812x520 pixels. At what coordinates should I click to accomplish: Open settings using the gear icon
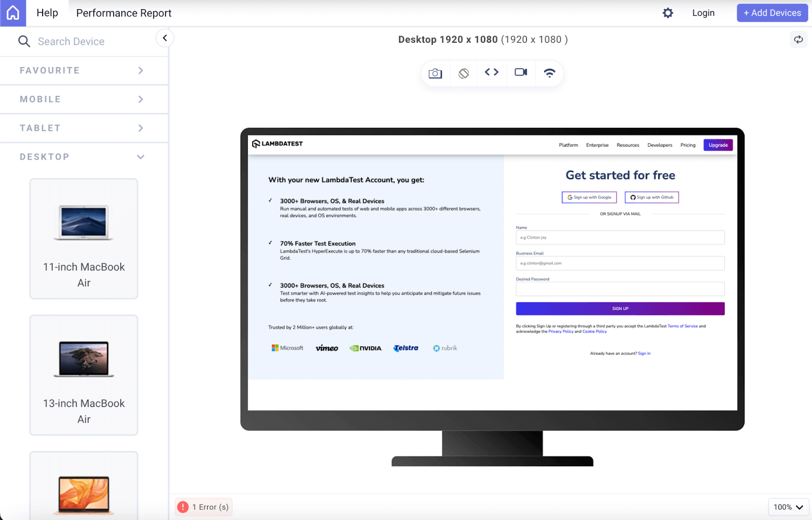point(667,13)
